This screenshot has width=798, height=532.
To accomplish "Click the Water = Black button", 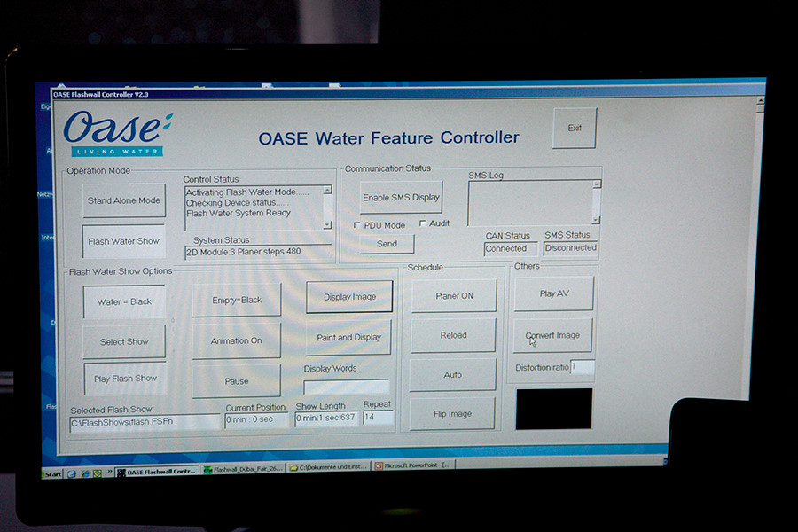I will coord(124,301).
